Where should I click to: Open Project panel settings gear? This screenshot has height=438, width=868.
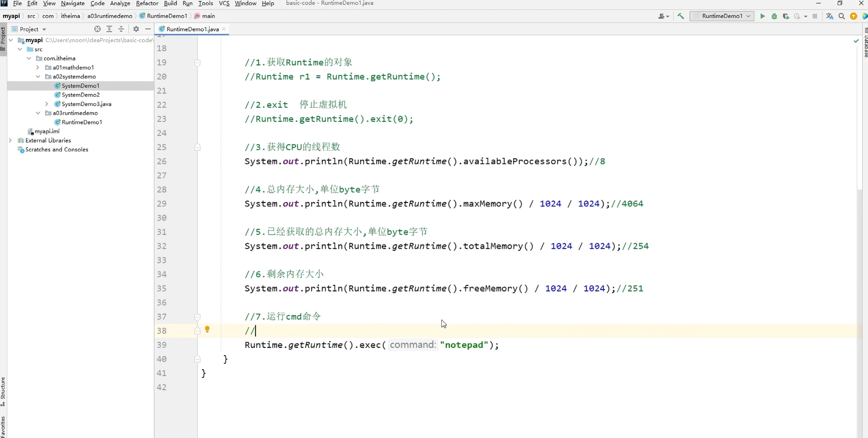click(x=136, y=29)
